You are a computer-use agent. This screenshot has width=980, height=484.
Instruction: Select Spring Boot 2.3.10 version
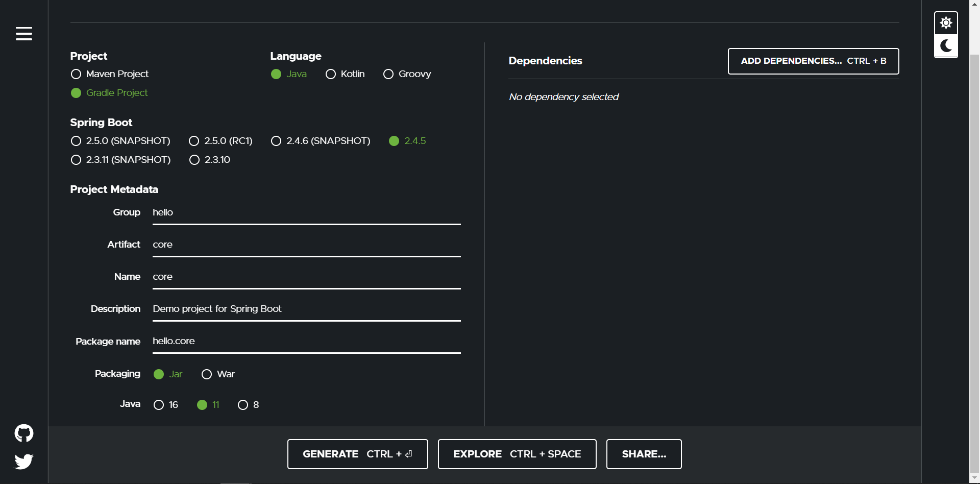pos(209,160)
